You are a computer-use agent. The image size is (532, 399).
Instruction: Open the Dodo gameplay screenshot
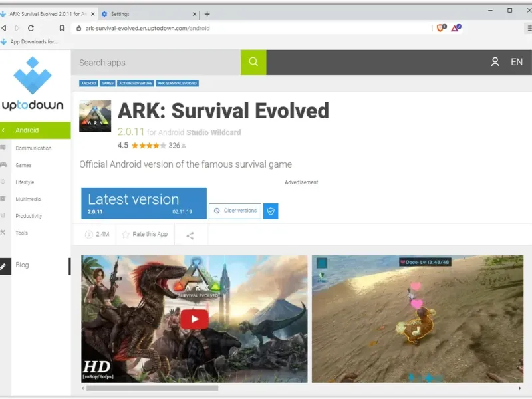coord(418,319)
